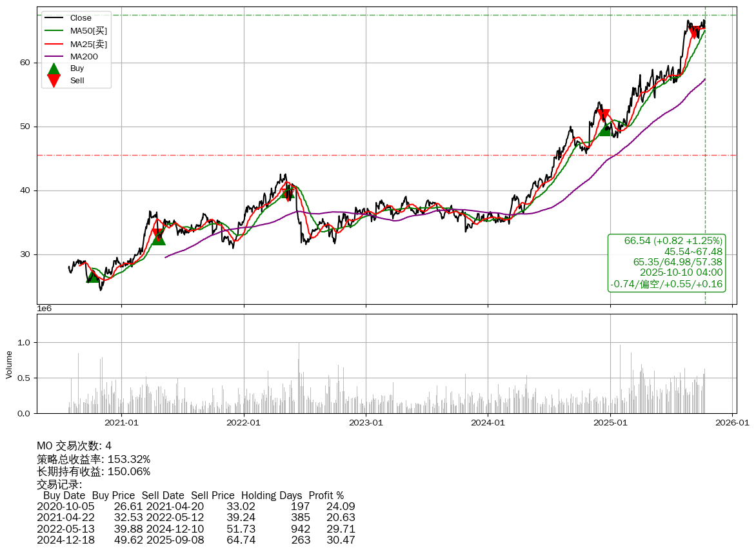Click the 66.54 (+0.82 +1.25%) price readout
Screen dimensions: 756x552
pyautogui.click(x=673, y=241)
